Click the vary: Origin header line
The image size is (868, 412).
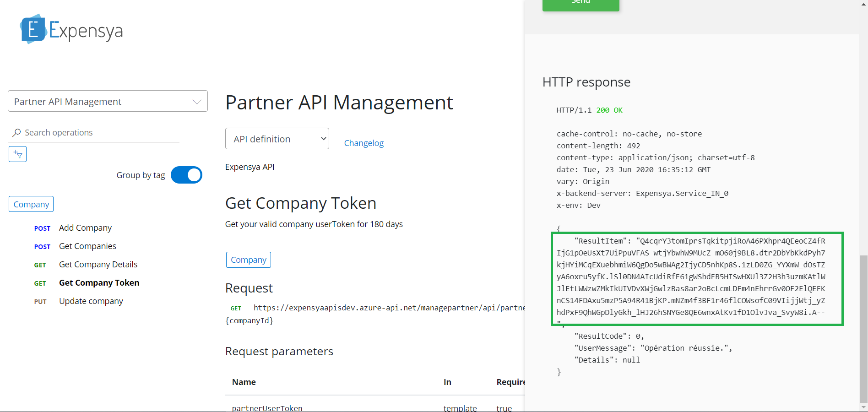pyautogui.click(x=583, y=182)
